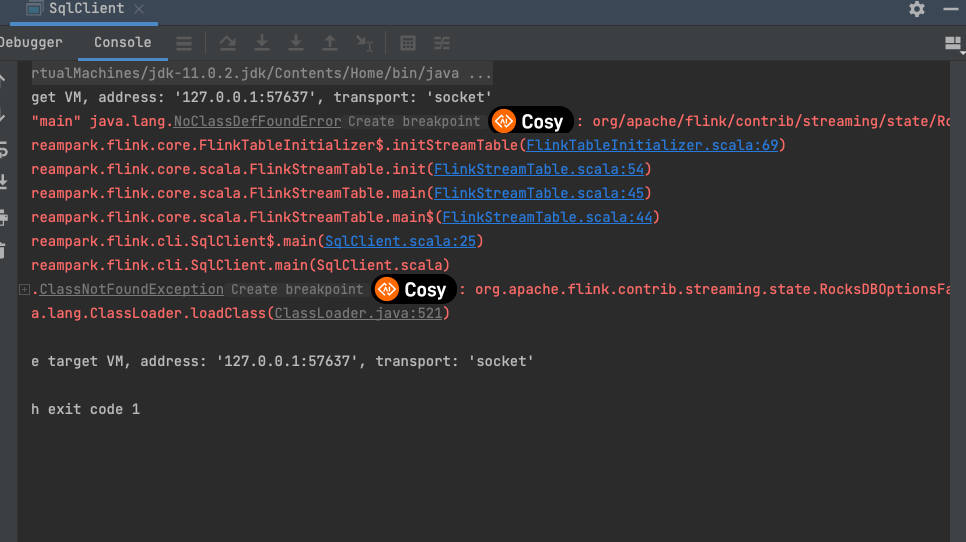Image resolution: width=966 pixels, height=542 pixels.
Task: Open the ClassNotFoundException link
Action: (x=131, y=289)
